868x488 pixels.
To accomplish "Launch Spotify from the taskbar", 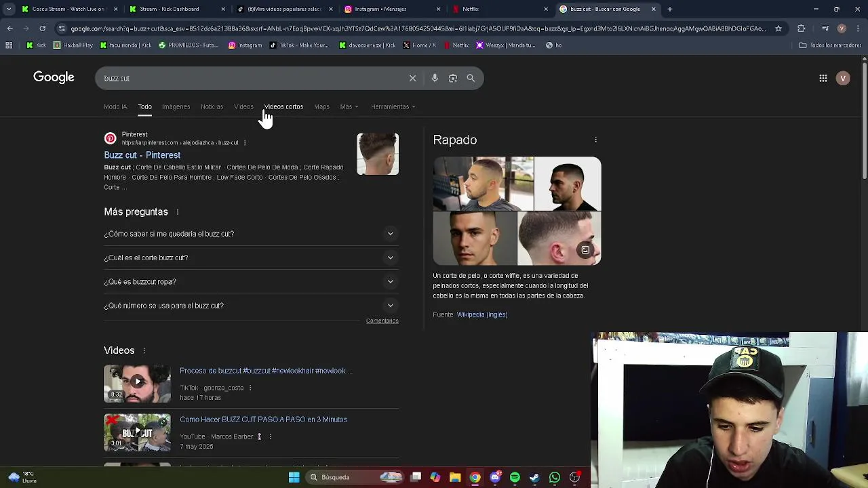I will tap(515, 477).
